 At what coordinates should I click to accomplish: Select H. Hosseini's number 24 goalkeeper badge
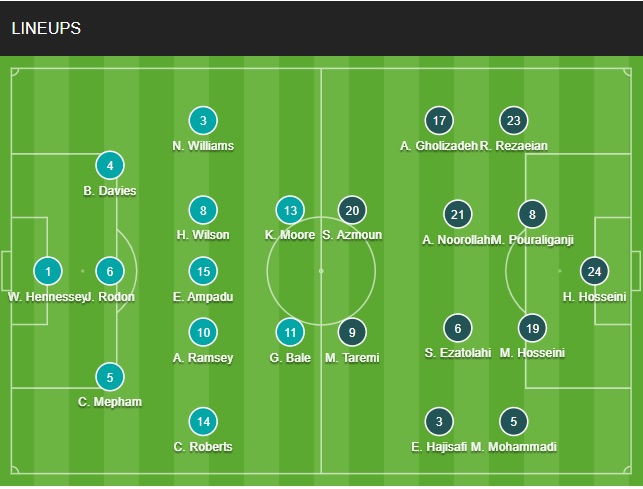click(x=596, y=271)
